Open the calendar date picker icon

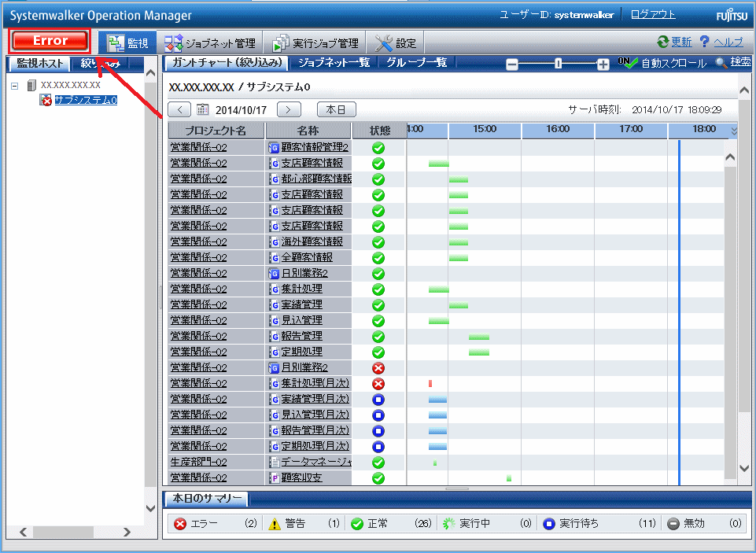[x=202, y=109]
